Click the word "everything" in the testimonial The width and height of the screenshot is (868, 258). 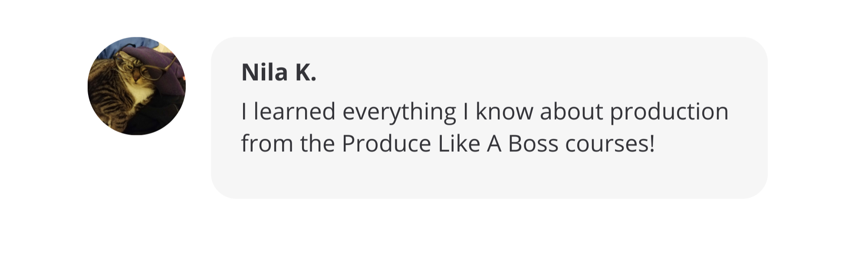click(399, 112)
